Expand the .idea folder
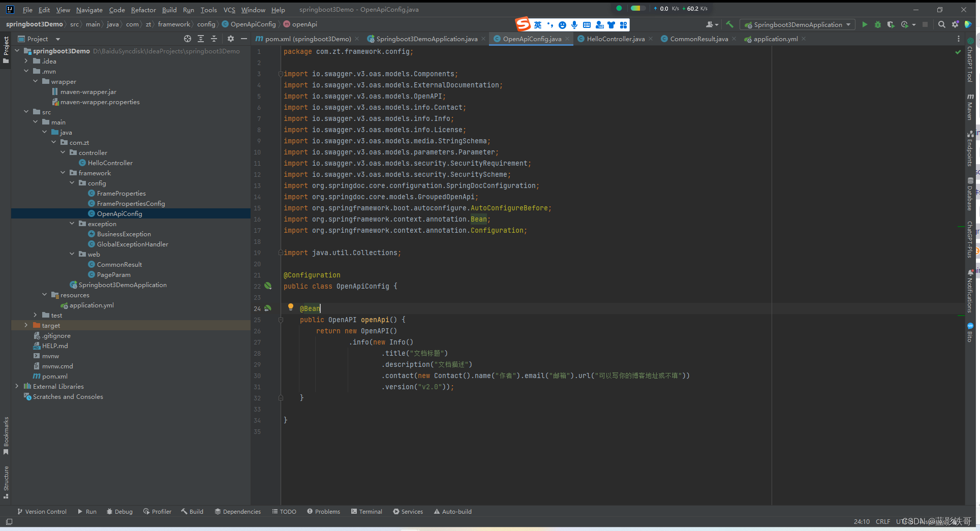The width and height of the screenshot is (980, 531). [26, 61]
